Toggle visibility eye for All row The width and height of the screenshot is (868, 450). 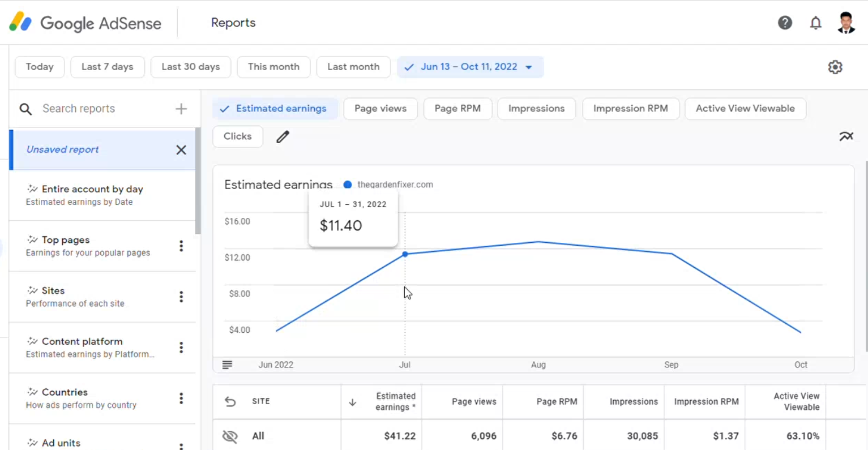tap(230, 436)
